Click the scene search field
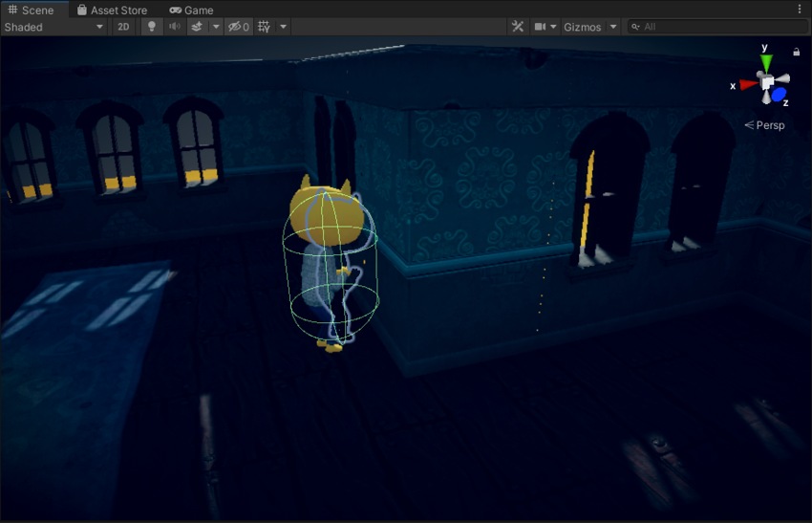The height and width of the screenshot is (523, 812). click(721, 27)
